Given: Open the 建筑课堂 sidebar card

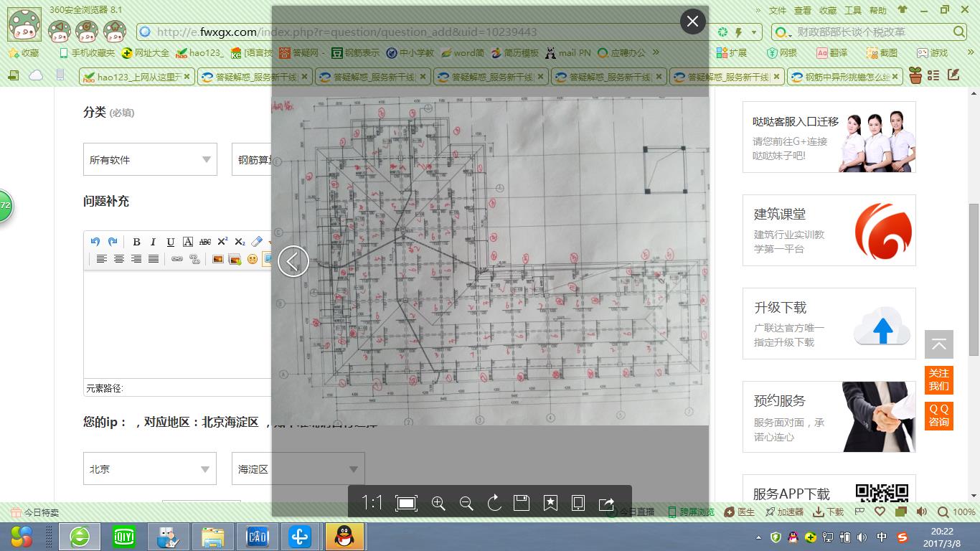Looking at the screenshot, I should click(x=829, y=230).
